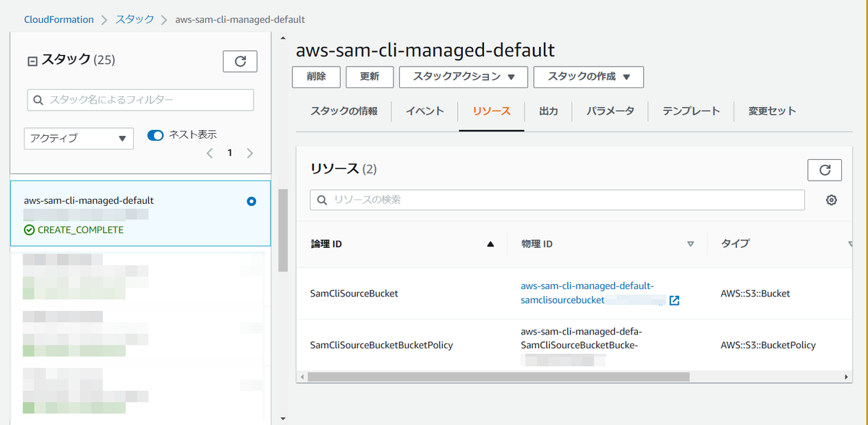Go to next stacks page
868x425 pixels.
pyautogui.click(x=250, y=153)
